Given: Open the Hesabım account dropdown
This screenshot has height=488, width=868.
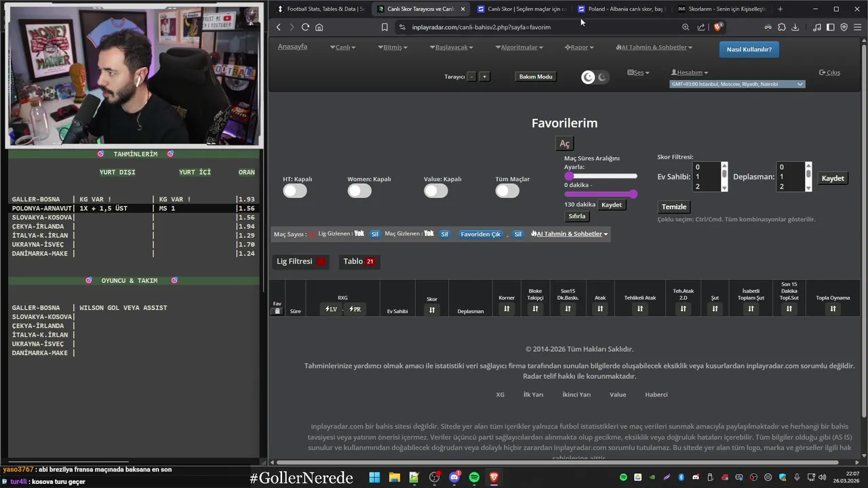Looking at the screenshot, I should (x=690, y=73).
